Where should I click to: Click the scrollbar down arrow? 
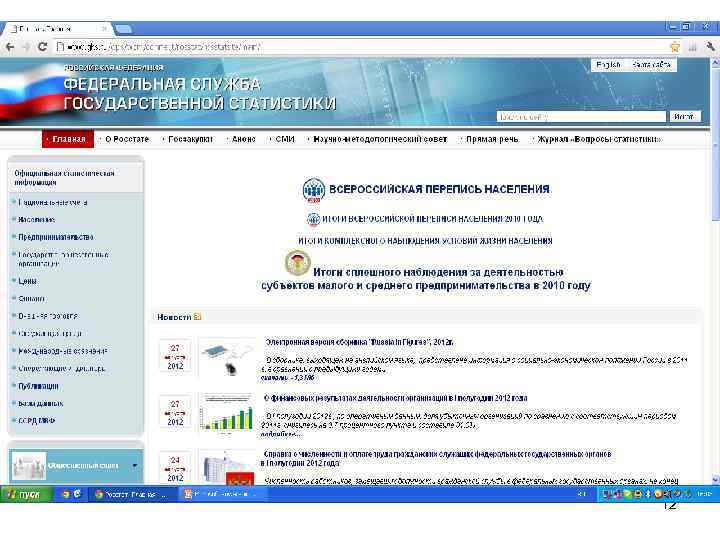click(715, 479)
